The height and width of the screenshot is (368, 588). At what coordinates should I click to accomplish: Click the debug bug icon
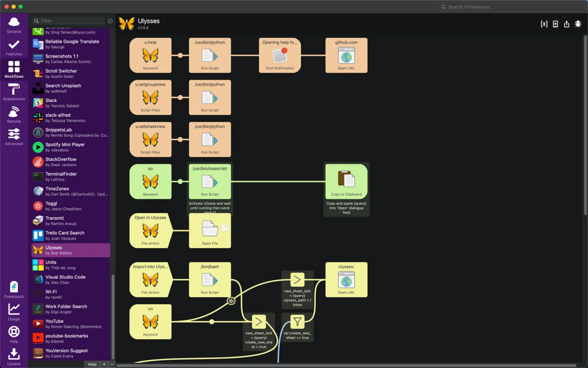click(x=578, y=24)
